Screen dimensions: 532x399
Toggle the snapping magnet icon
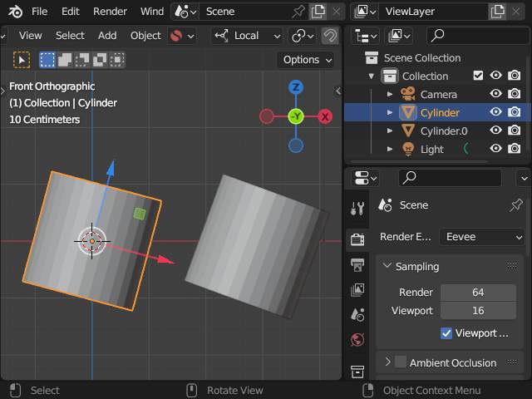click(x=330, y=36)
